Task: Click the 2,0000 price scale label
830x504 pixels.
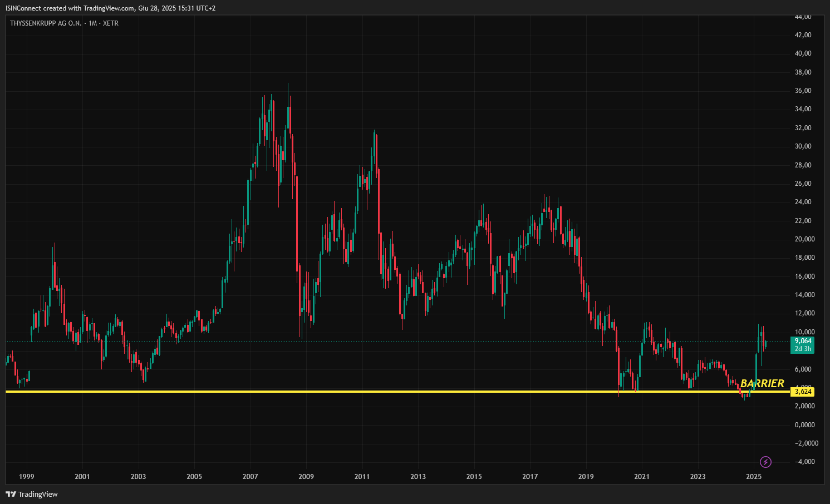Action: [x=805, y=406]
